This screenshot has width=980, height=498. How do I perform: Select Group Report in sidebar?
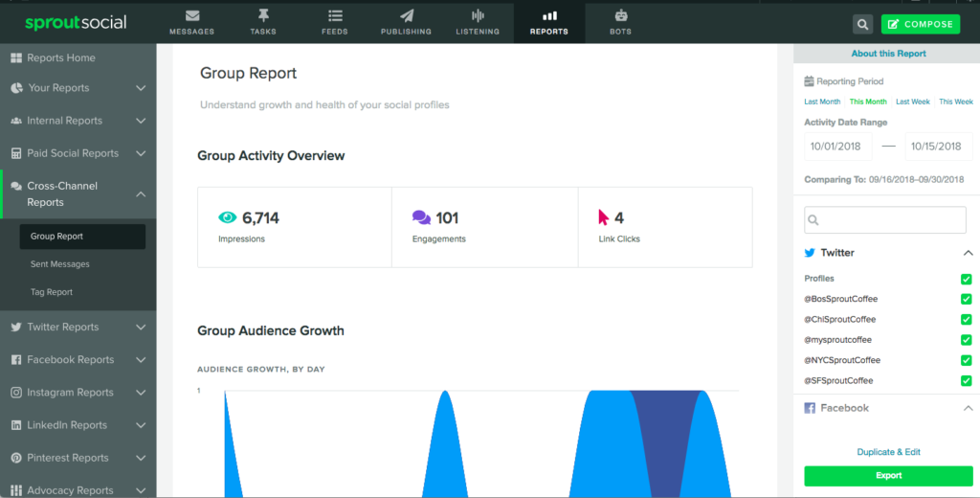click(x=82, y=237)
